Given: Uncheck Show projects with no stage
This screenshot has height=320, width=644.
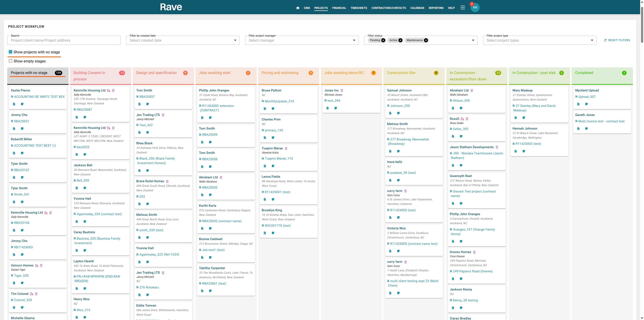Looking at the screenshot, I should click(11, 52).
